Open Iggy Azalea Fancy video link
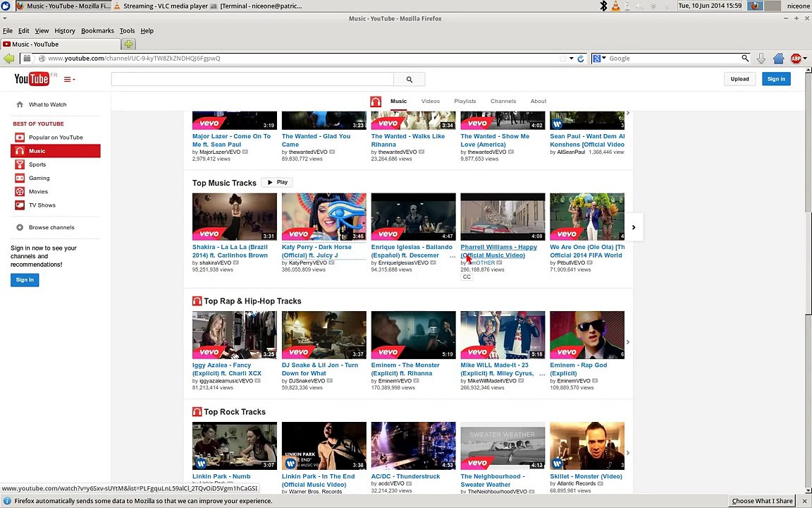 coord(227,369)
